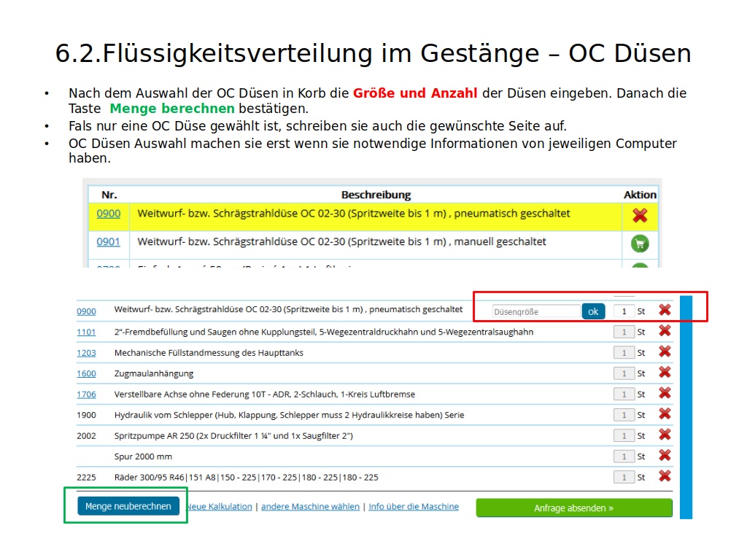Click the Anfrage absenden button
The height and width of the screenshot is (560, 747).
(x=574, y=508)
